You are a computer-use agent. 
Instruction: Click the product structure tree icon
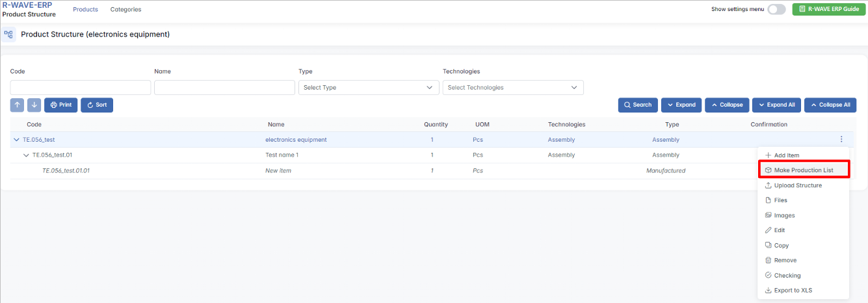8,34
